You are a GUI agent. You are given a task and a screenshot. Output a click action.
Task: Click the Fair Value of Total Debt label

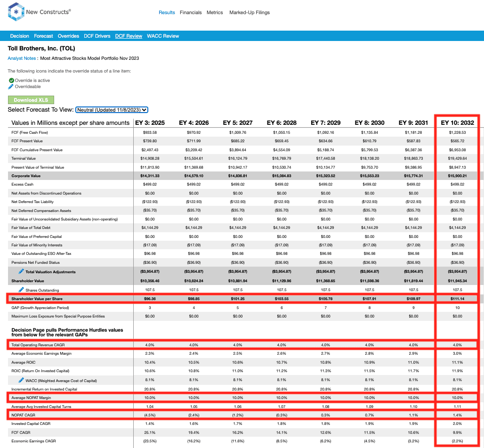click(x=31, y=227)
